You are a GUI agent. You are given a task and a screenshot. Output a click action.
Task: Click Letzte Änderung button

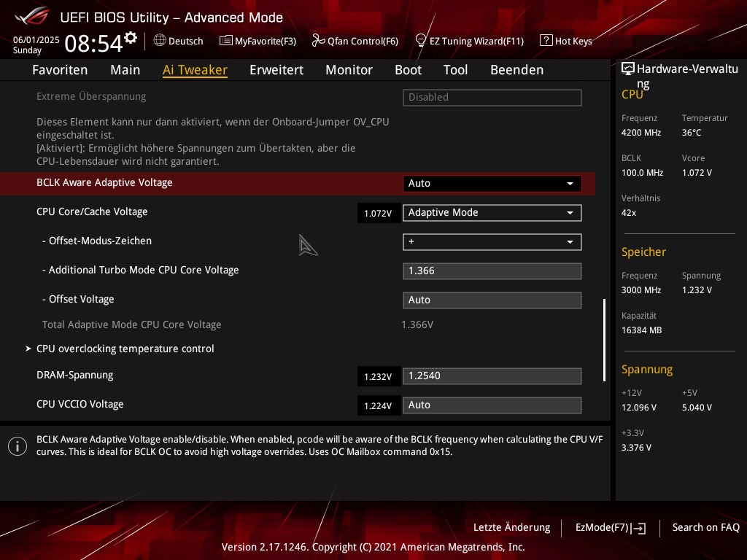tap(511, 527)
